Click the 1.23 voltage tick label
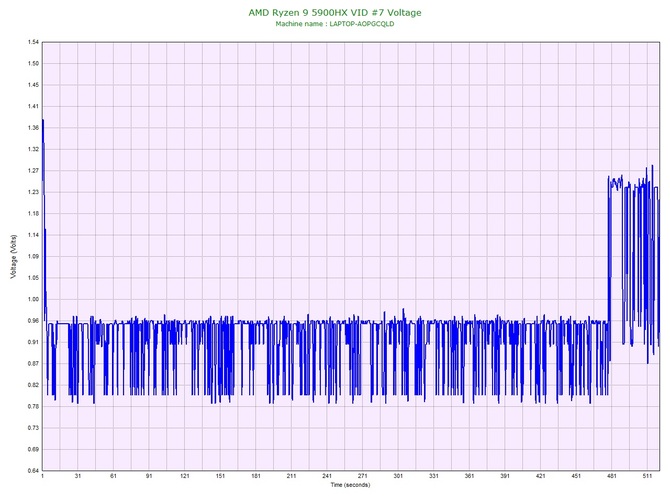Screen dimensions: 670x502 (x=33, y=192)
